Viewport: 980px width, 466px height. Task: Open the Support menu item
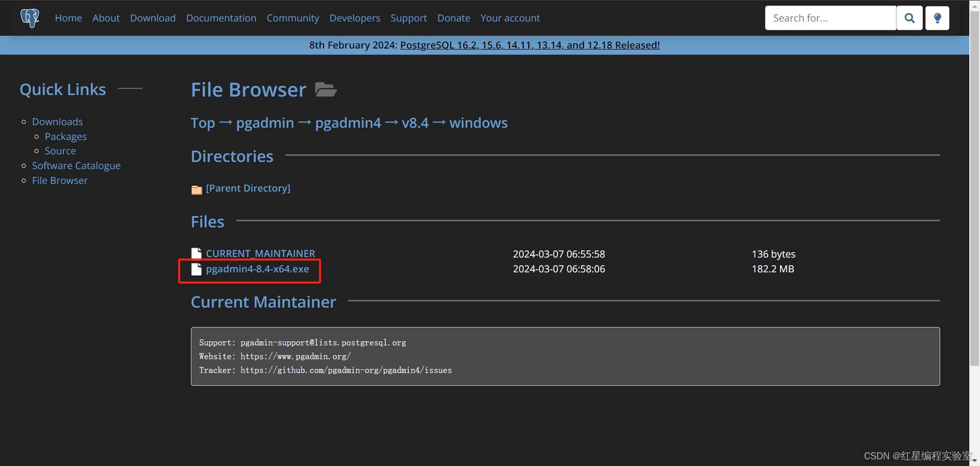tap(408, 18)
